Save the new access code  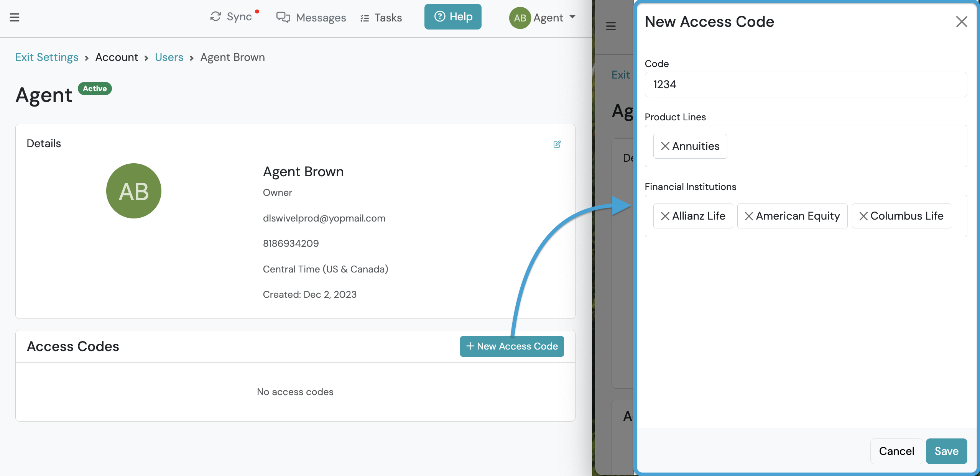(x=946, y=451)
